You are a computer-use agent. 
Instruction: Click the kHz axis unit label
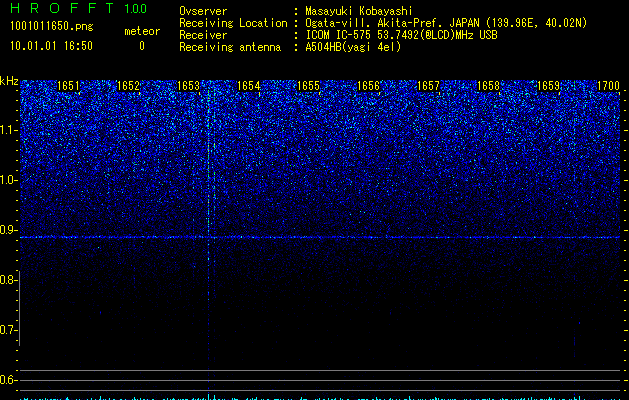click(9, 81)
